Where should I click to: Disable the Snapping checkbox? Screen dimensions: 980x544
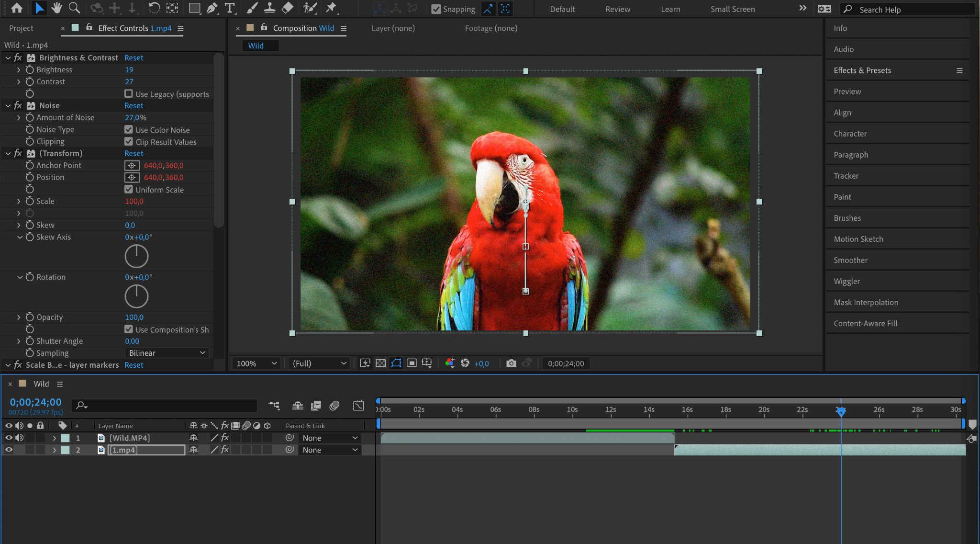click(x=436, y=9)
